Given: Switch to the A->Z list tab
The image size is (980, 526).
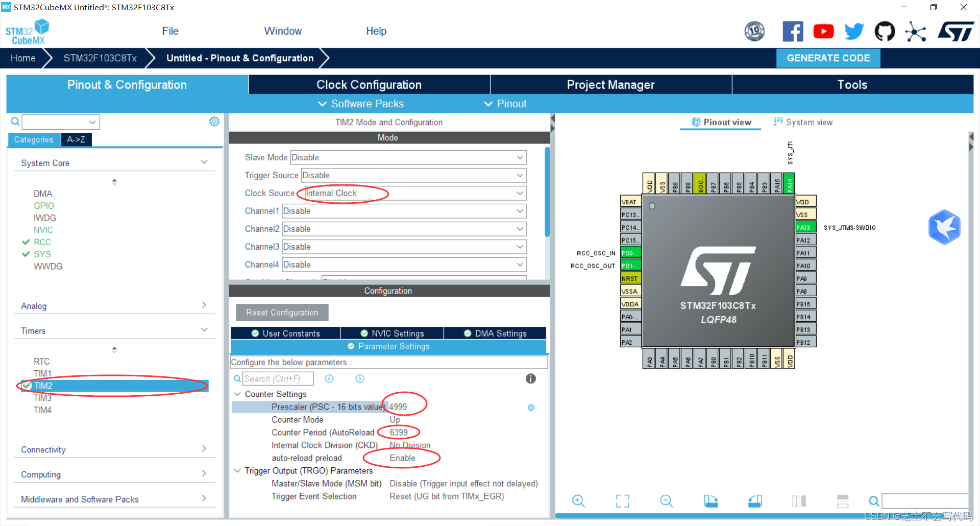Looking at the screenshot, I should [76, 139].
